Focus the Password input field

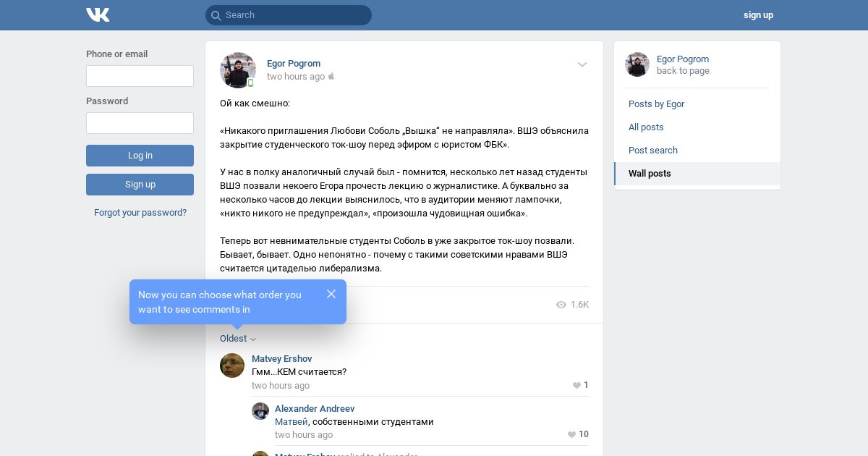point(140,123)
